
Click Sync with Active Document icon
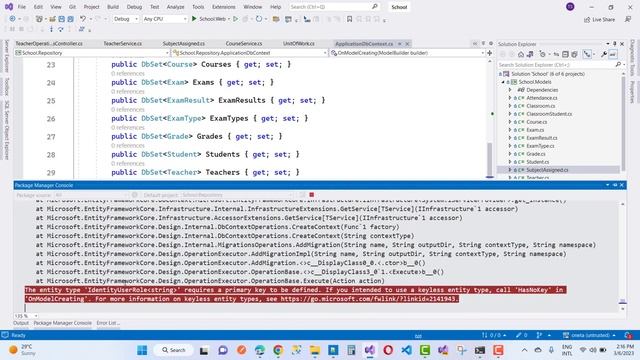coord(556,54)
